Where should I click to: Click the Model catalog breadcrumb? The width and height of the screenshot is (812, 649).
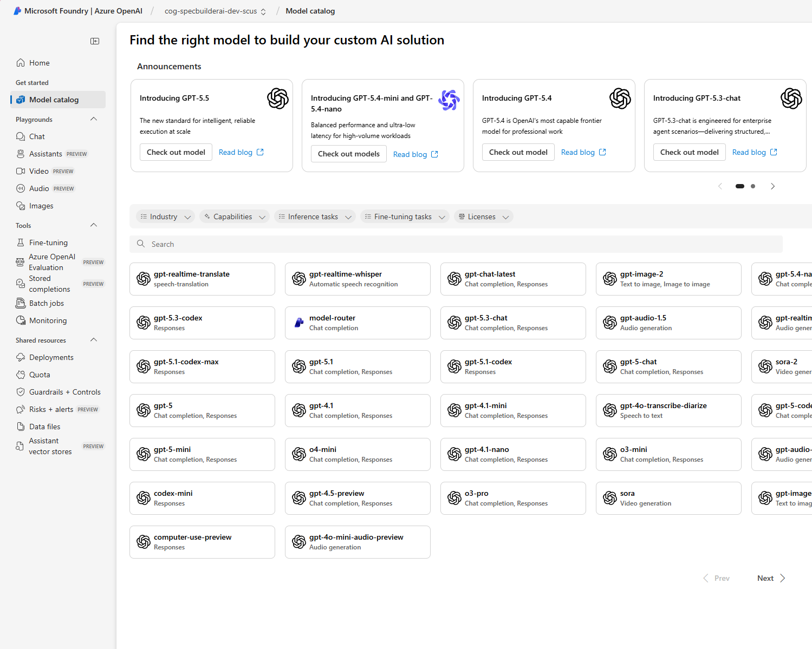pyautogui.click(x=310, y=11)
